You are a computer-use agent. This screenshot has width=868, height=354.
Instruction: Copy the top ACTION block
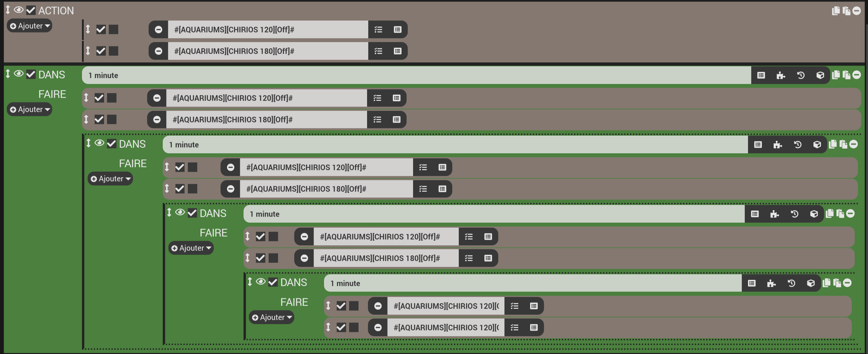[x=836, y=11]
